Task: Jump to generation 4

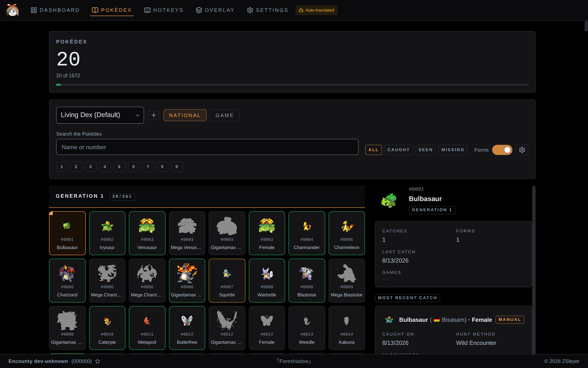Action: click(105, 167)
